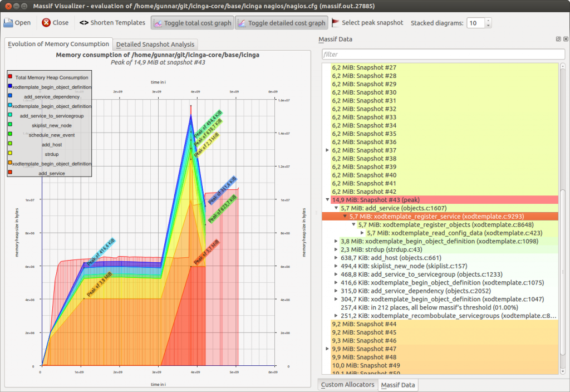Click add_service_dependency legend color swatch
The height and width of the screenshot is (392, 570).
[10, 96]
